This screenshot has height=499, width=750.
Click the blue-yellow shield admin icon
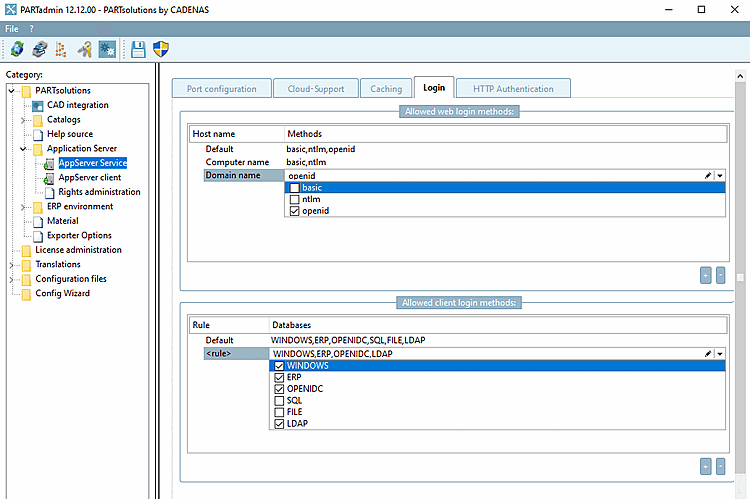coord(161,49)
